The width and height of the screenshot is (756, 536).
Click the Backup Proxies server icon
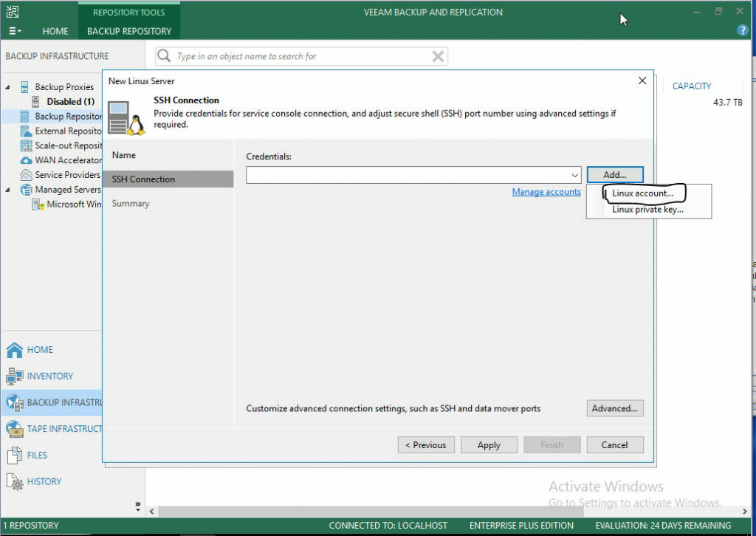click(24, 87)
